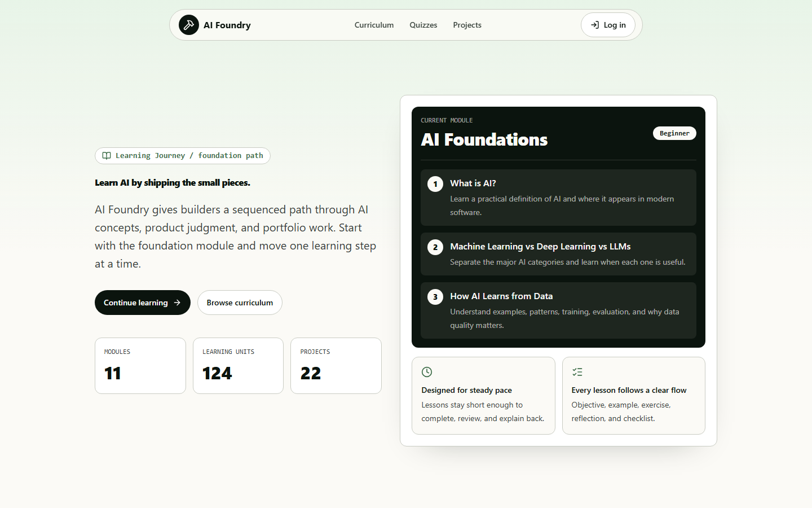Click the Log in button
The image size is (812, 508).
tap(608, 25)
